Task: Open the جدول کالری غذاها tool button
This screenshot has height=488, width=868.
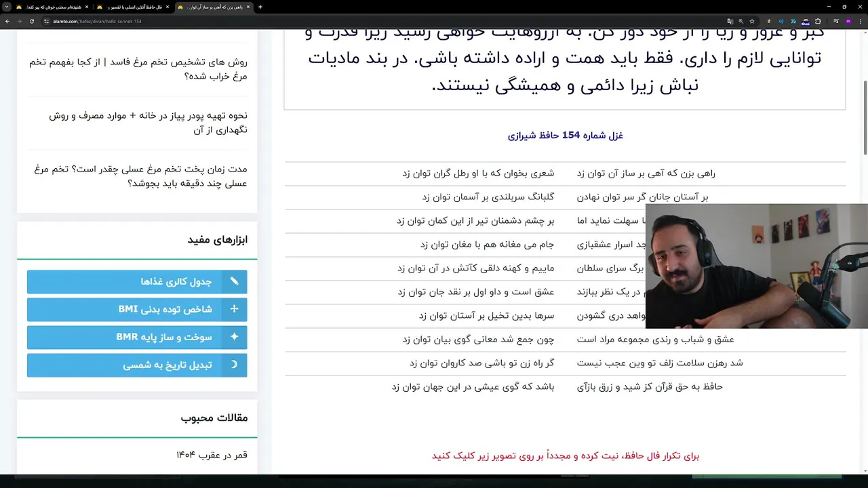Action: (x=137, y=282)
